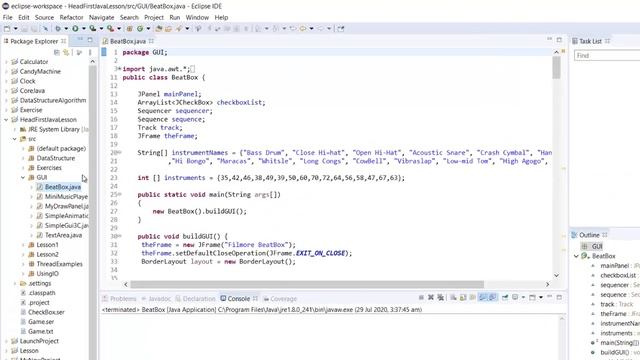Click the New Java Class icon
Viewport: 640px width, 360px height.
140,29
